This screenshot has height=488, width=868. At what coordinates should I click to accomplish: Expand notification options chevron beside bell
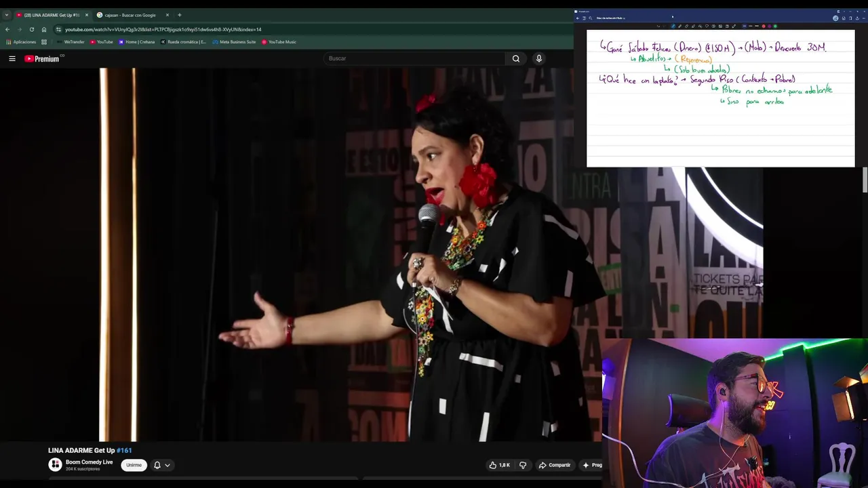[167, 465]
